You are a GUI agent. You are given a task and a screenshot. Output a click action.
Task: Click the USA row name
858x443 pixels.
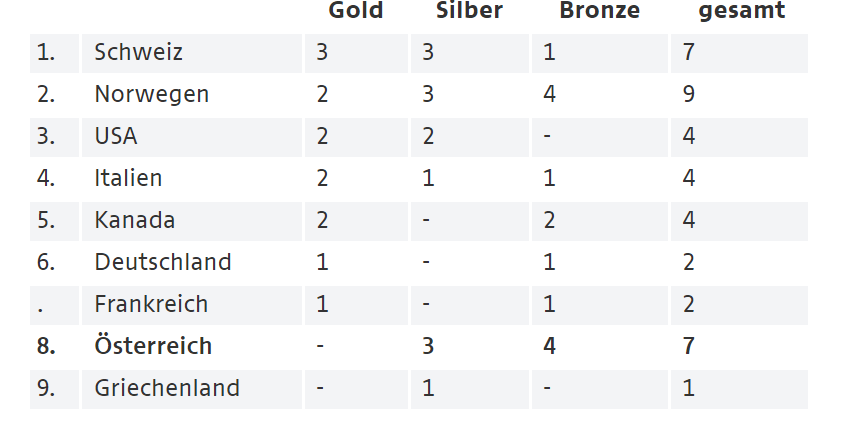coord(116,137)
